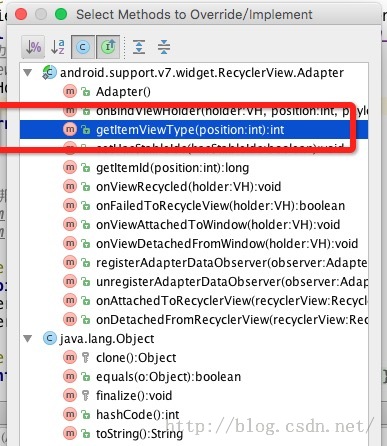Click method icon beside getItemViewType
The width and height of the screenshot is (387, 446).
point(70,129)
